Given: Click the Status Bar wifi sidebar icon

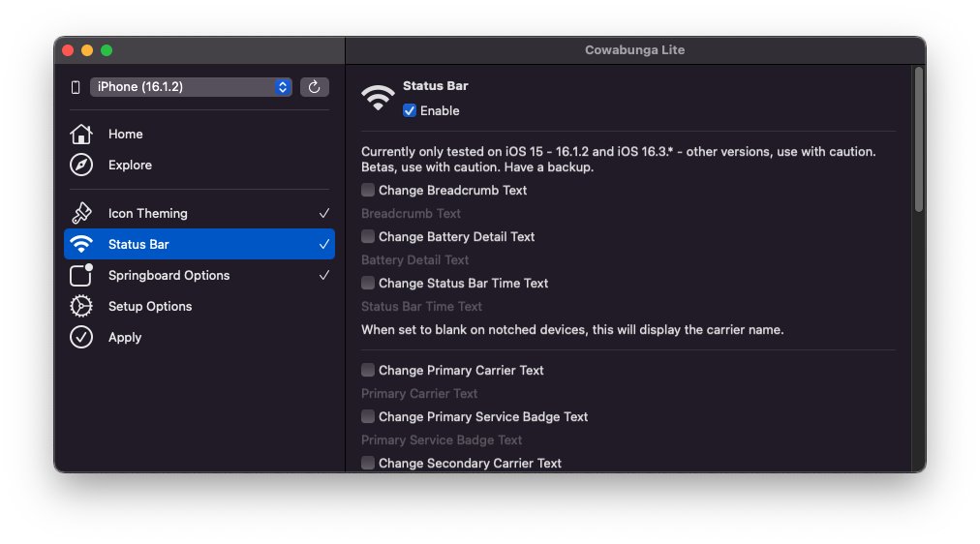Looking at the screenshot, I should [x=81, y=244].
